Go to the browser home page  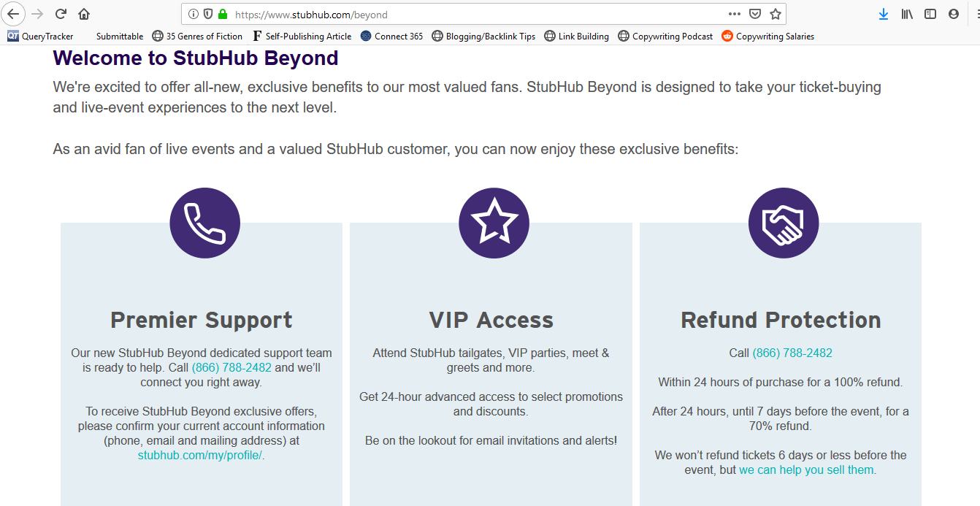(84, 14)
